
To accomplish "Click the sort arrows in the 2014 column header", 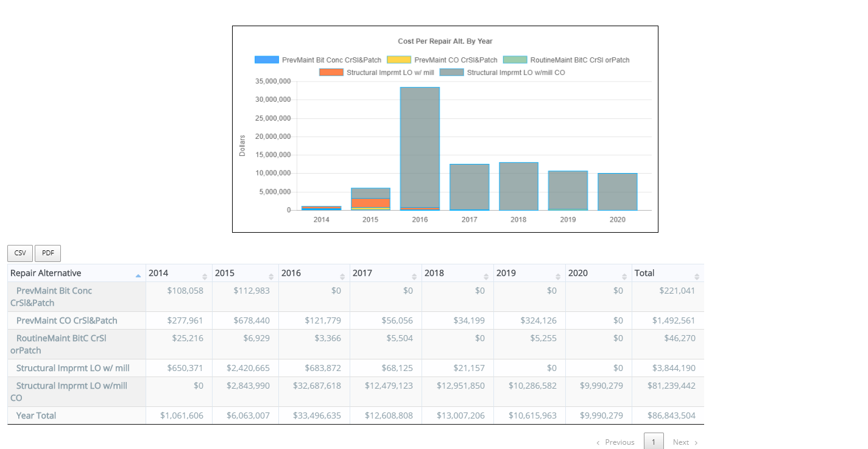I will (x=205, y=277).
